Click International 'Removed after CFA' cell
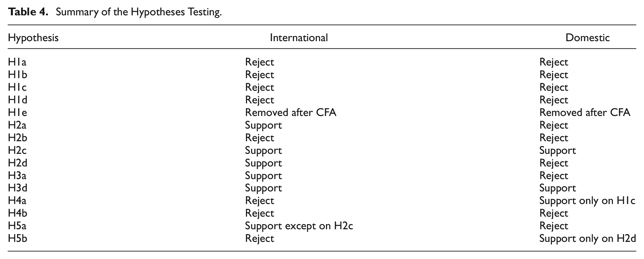Screen dimensions: 644x259 click(291, 112)
